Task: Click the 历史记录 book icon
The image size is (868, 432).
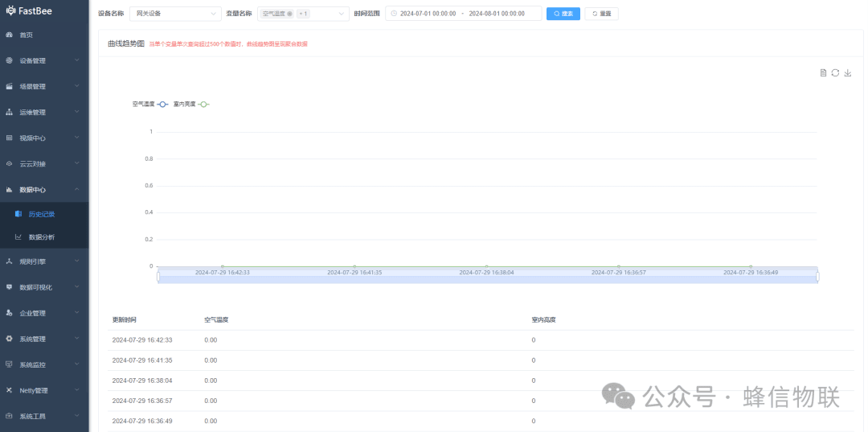Action: (x=18, y=214)
